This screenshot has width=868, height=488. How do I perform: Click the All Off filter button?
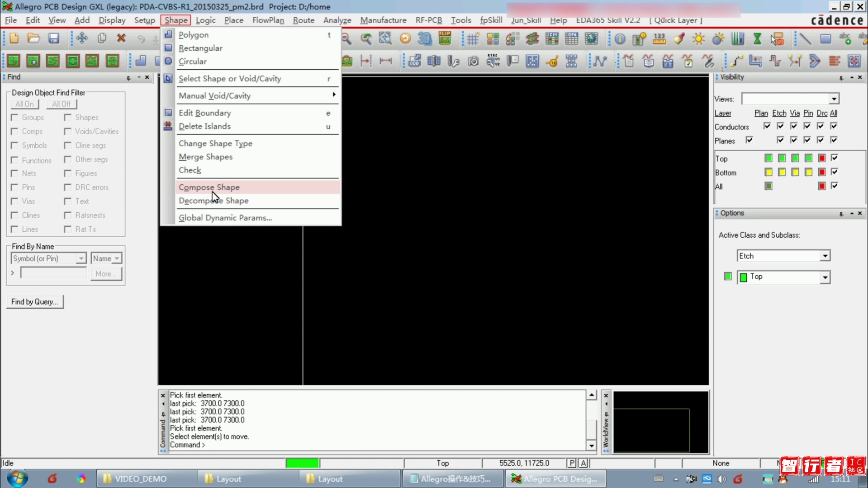[x=62, y=104]
